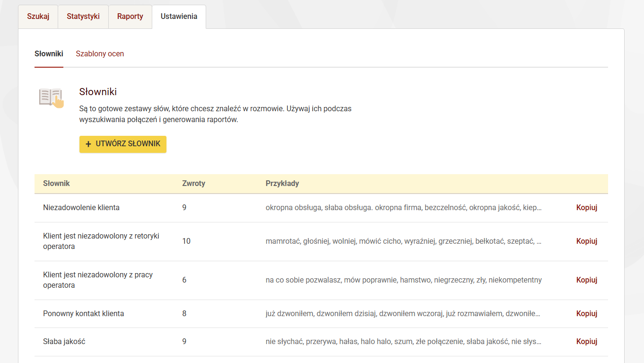The width and height of the screenshot is (644, 363).
Task: Click the phrase count 6
Action: pyautogui.click(x=184, y=280)
